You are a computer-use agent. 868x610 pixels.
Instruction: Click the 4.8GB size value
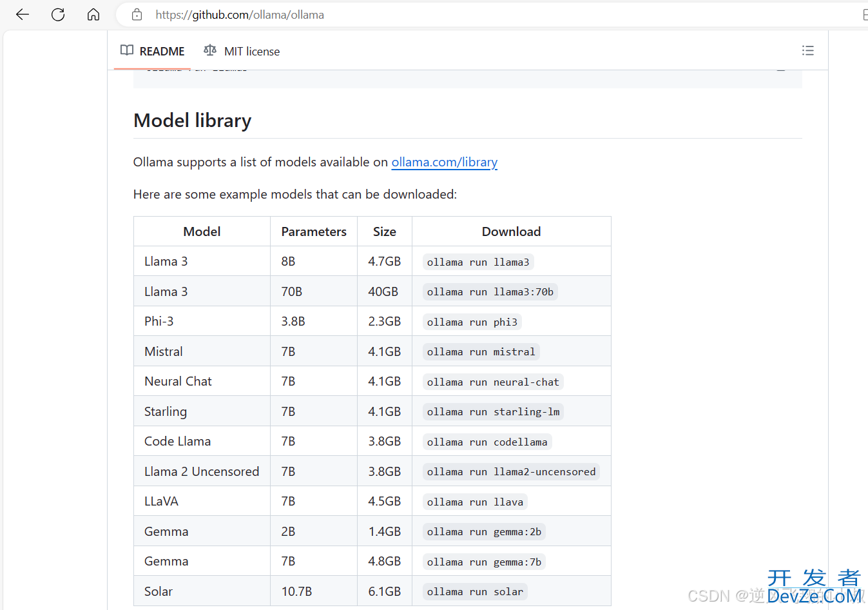385,561
